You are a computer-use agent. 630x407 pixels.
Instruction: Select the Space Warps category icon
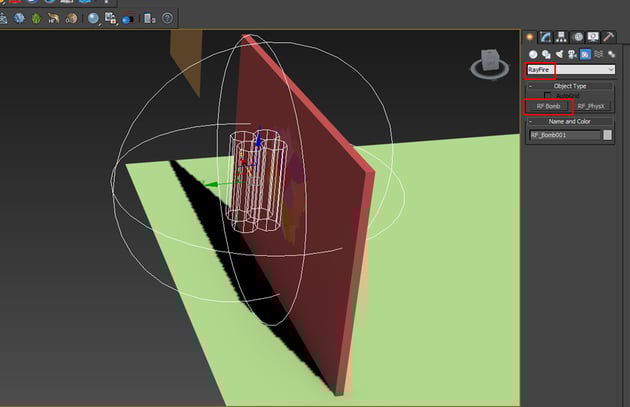pos(598,54)
